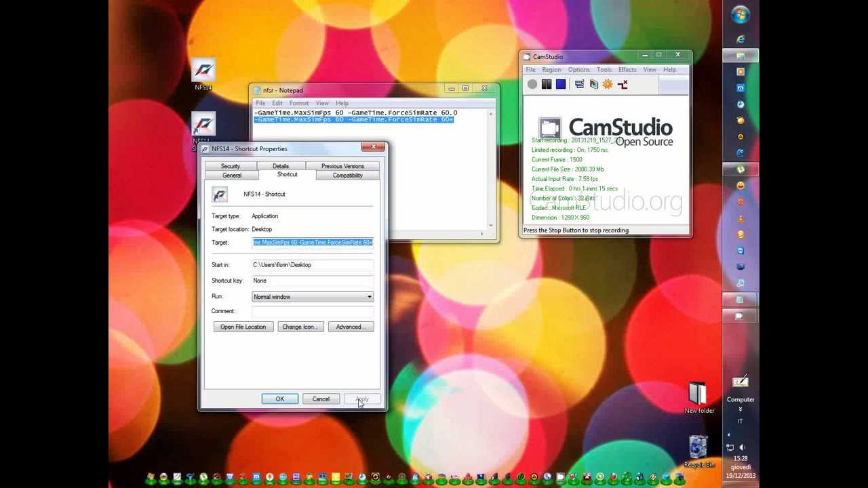Toggle CamStudio view mode icon

[x=579, y=84]
